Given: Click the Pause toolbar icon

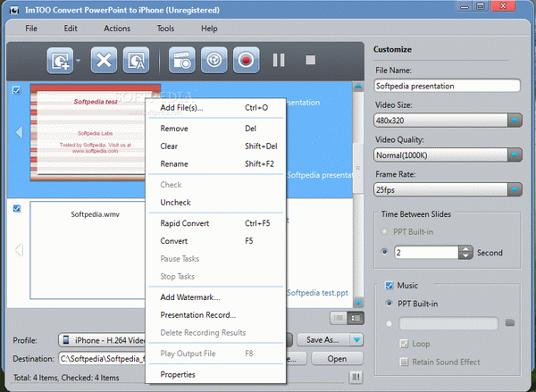Looking at the screenshot, I should 279,60.
